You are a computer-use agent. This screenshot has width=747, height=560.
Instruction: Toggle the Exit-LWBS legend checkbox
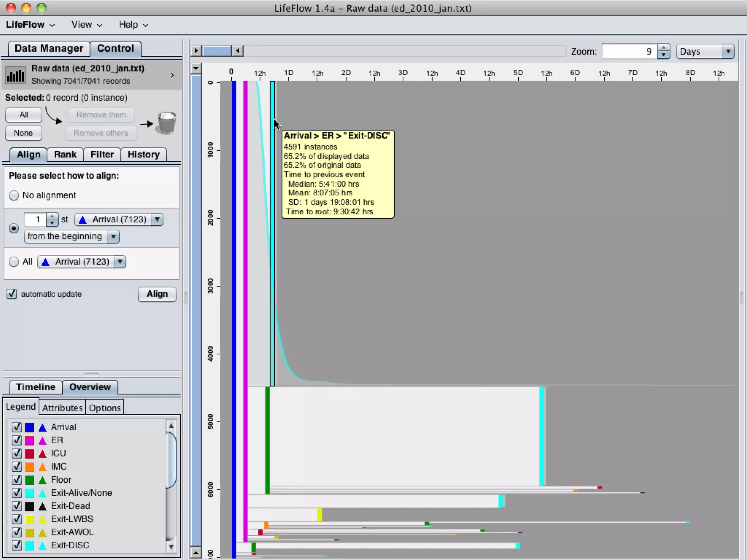click(x=17, y=519)
